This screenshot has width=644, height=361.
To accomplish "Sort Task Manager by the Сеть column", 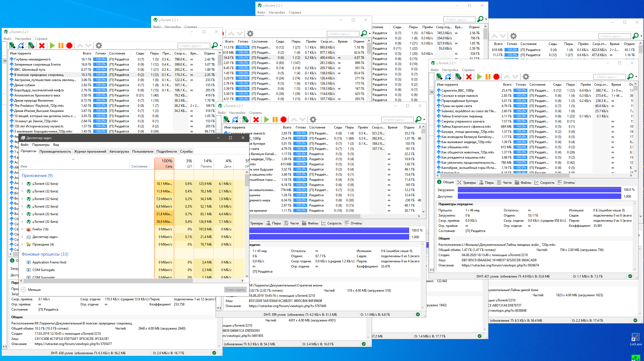I will click(164, 164).
